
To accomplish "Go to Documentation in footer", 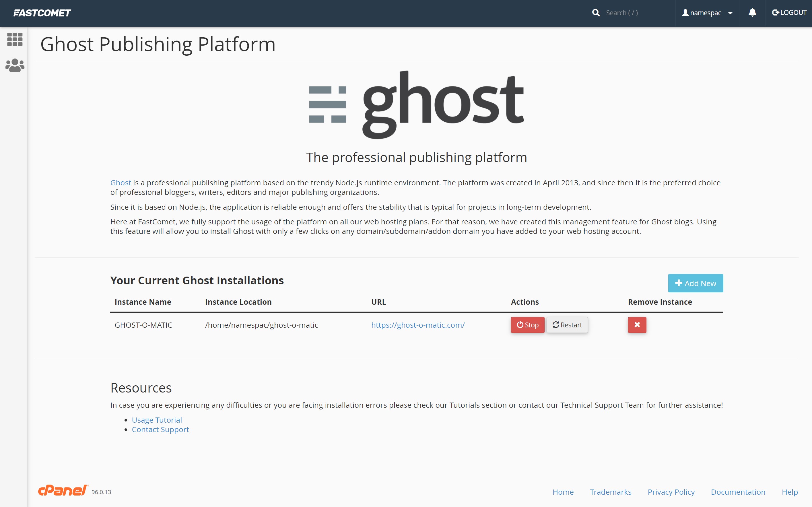I will (738, 492).
